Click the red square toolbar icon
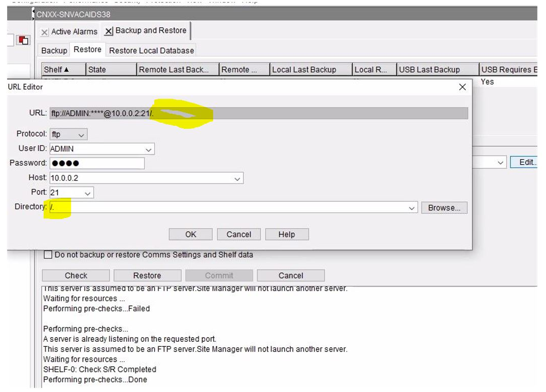 (23, 40)
